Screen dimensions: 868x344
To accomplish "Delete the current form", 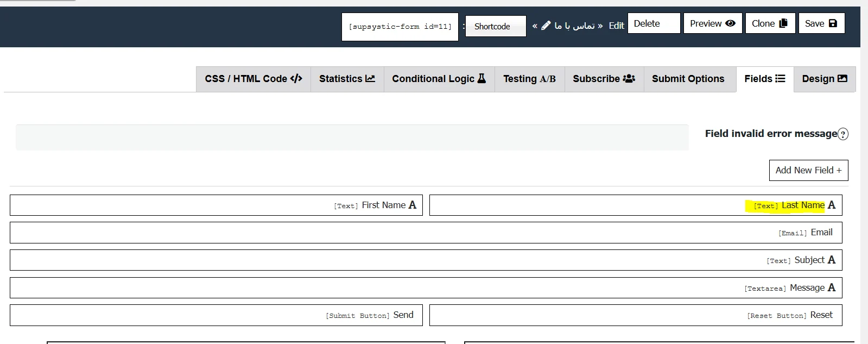I will 654,23.
